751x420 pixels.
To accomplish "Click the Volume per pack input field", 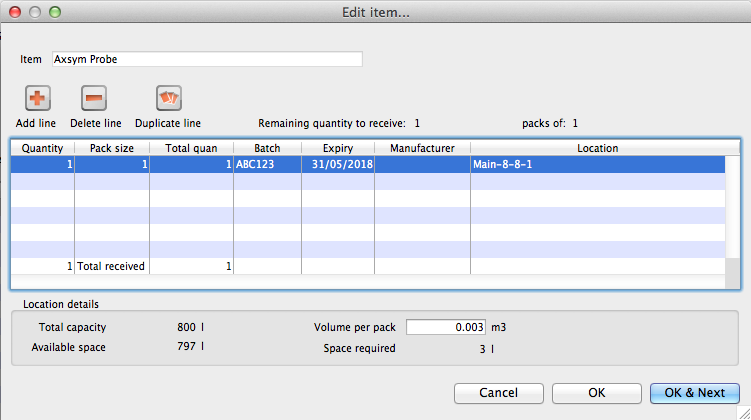I will 446,327.
